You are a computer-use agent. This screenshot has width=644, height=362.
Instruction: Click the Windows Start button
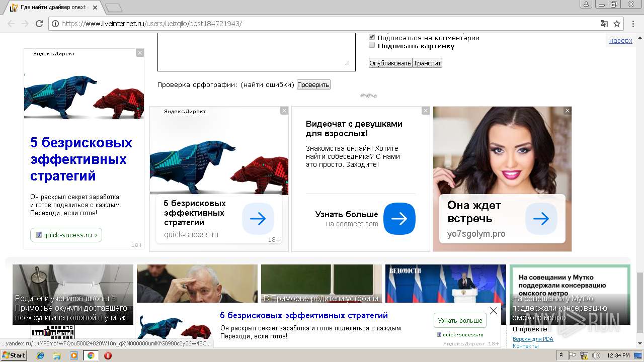pos(14,355)
